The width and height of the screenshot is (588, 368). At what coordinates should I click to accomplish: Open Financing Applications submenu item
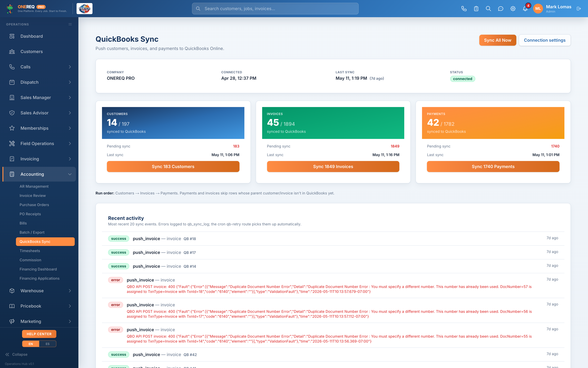45,278
